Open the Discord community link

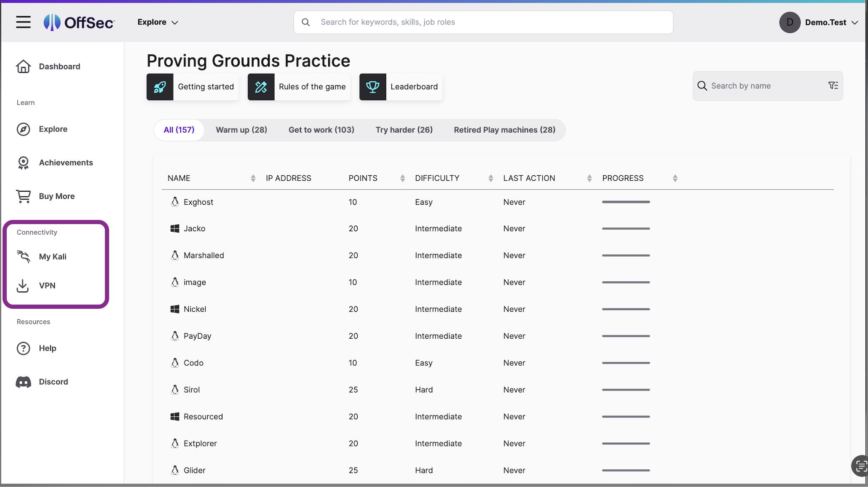point(54,382)
